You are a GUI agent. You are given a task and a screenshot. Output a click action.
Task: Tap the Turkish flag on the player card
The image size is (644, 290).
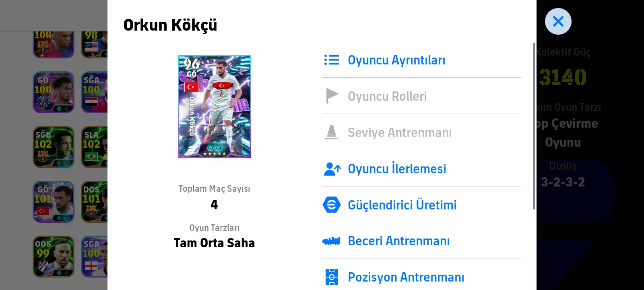(192, 87)
